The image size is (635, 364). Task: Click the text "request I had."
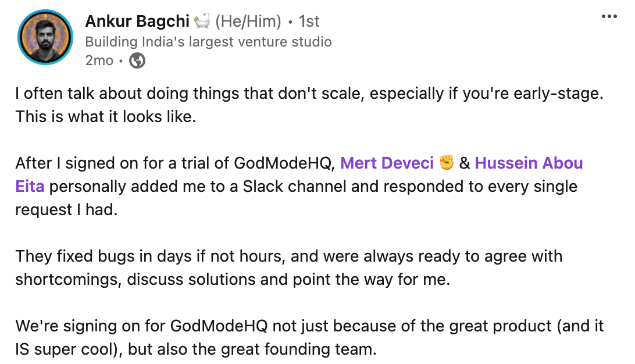(x=66, y=210)
